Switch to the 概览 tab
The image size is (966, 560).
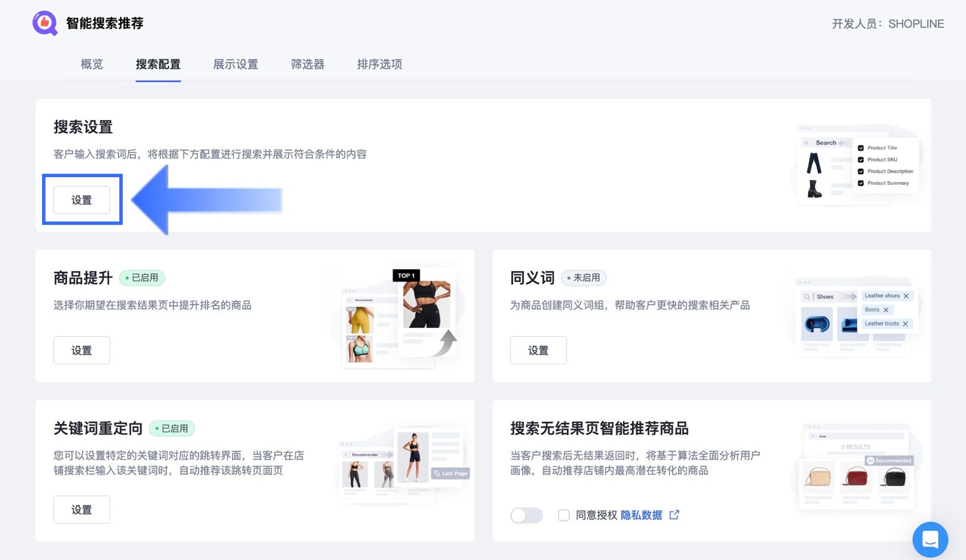(92, 64)
